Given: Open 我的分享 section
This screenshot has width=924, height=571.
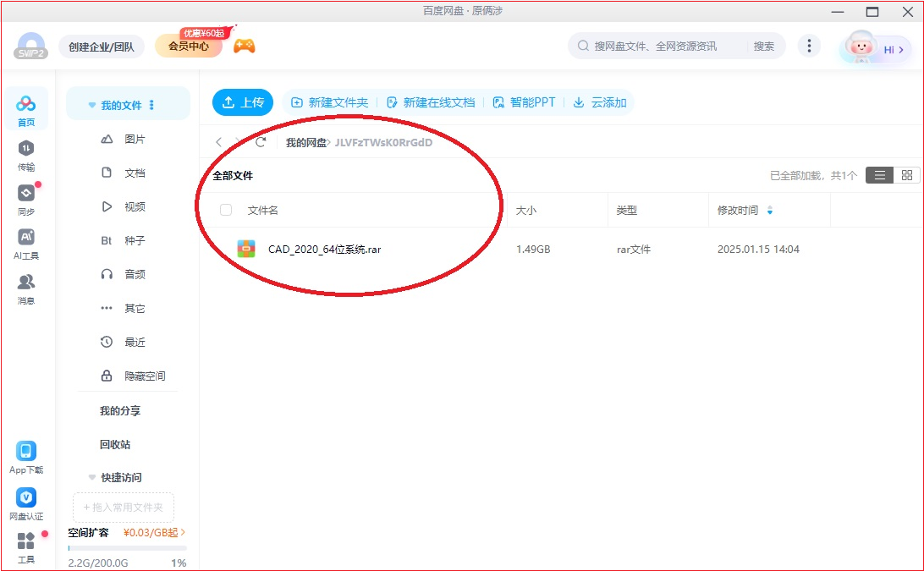Looking at the screenshot, I should pyautogui.click(x=120, y=411).
